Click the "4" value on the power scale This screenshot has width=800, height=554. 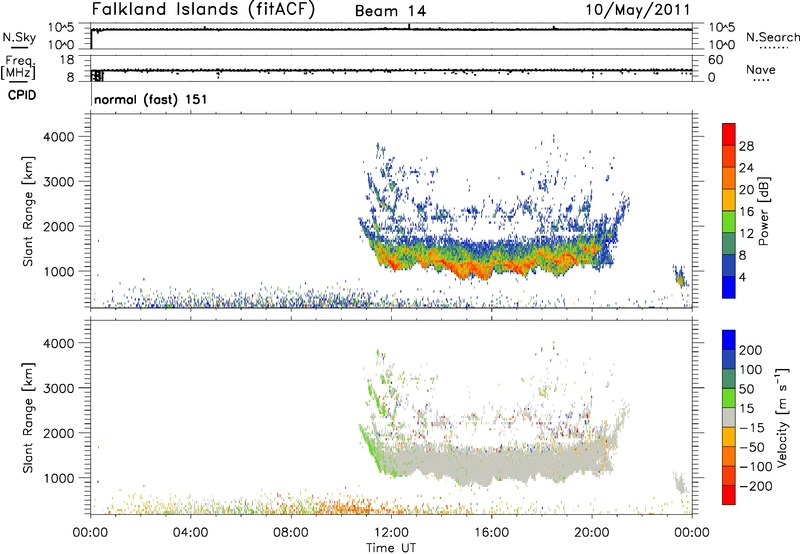tap(742, 277)
